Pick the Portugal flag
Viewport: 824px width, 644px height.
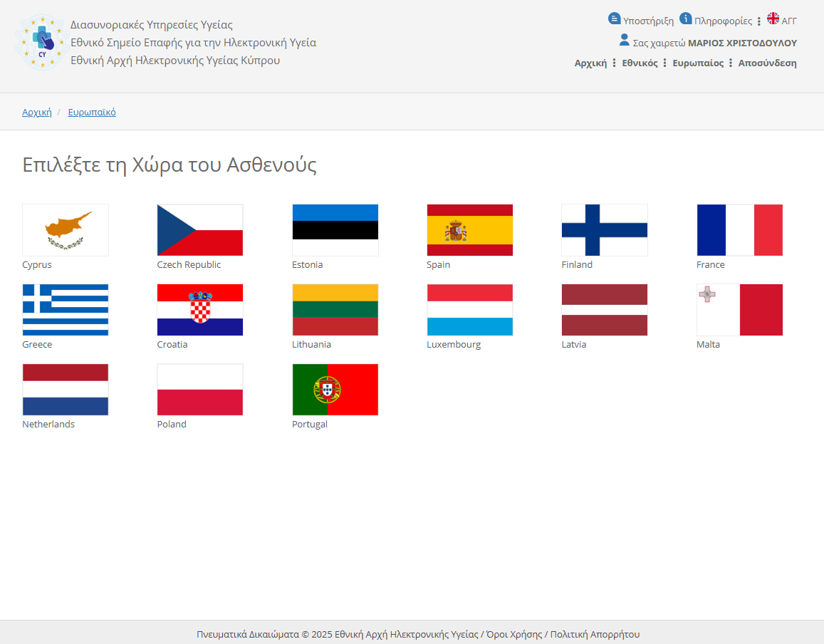pyautogui.click(x=335, y=390)
